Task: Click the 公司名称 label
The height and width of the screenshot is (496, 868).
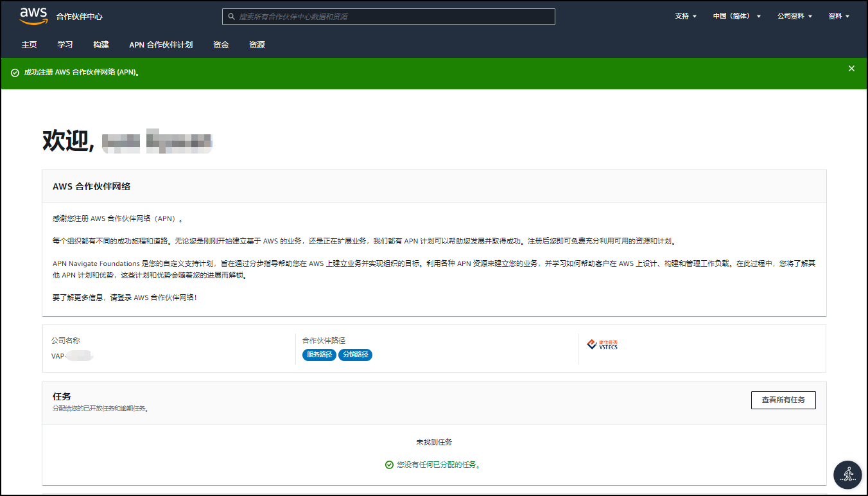Action: click(x=65, y=341)
